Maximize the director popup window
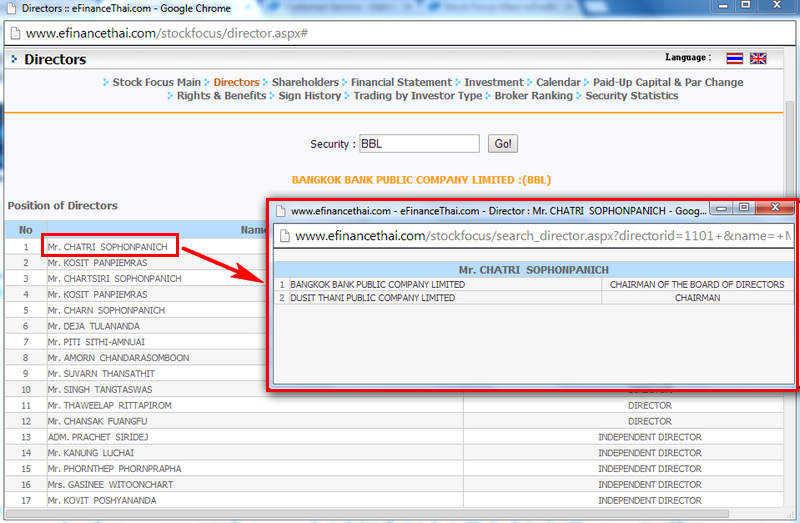This screenshot has height=523, width=800. (x=744, y=208)
